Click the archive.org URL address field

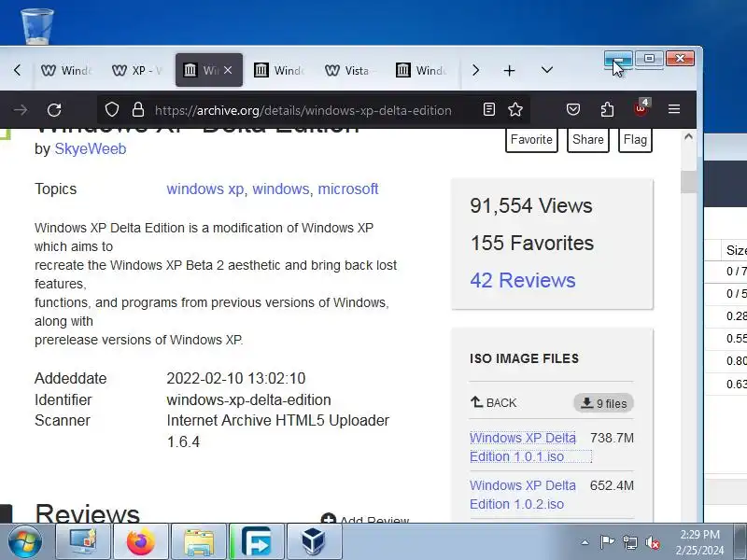303,110
